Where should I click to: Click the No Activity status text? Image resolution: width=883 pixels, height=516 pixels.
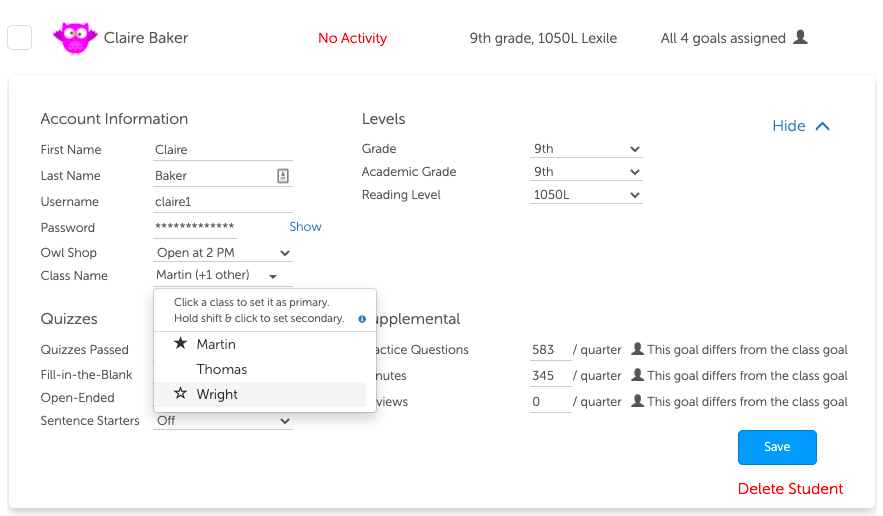pyautogui.click(x=353, y=38)
